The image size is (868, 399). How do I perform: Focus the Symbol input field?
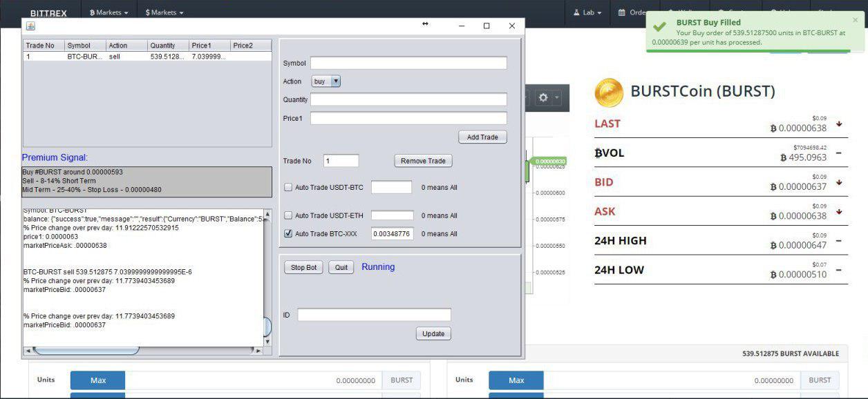click(408, 63)
